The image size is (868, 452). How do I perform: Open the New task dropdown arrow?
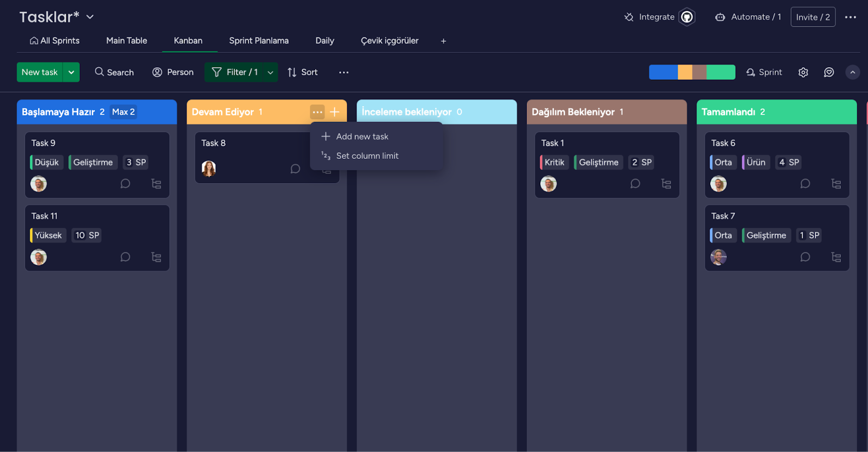click(x=71, y=73)
